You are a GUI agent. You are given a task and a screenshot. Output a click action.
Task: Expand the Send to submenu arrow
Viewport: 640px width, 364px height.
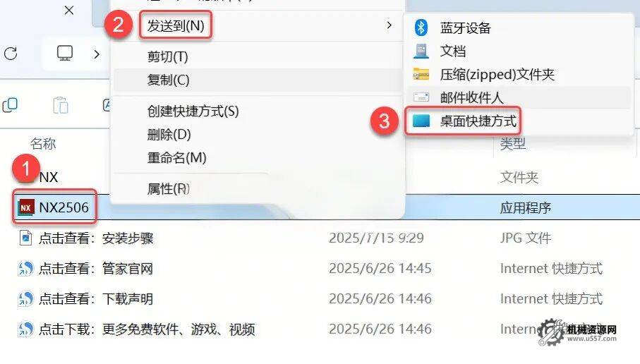[389, 25]
